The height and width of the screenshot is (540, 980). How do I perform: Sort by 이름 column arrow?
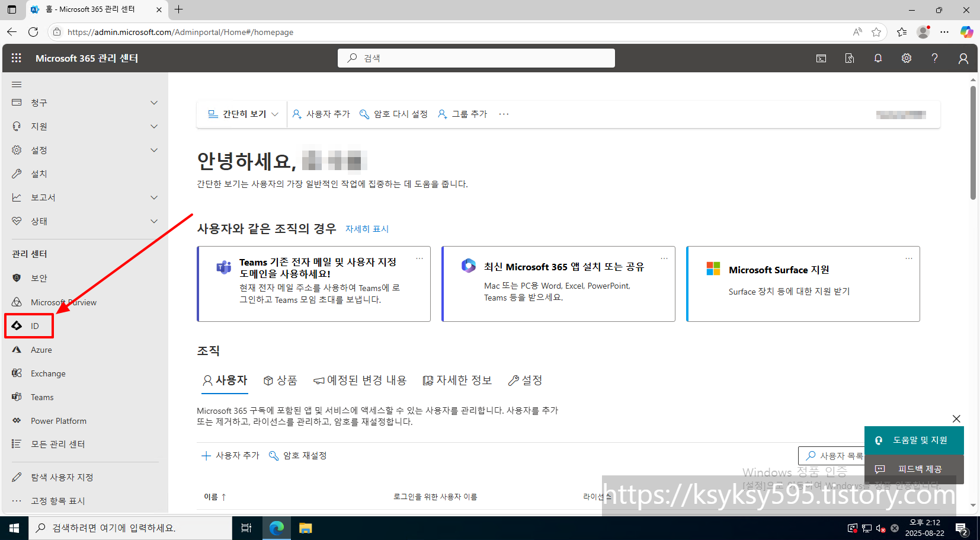click(x=223, y=497)
